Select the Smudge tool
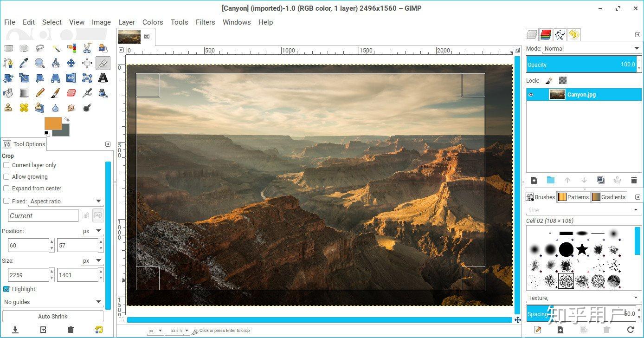Screen dimensions: 644x338 tap(71, 107)
